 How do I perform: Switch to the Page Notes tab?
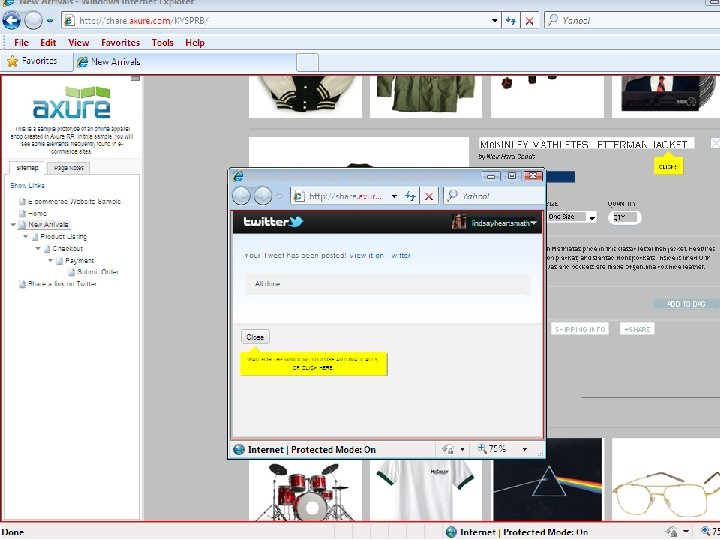pos(68,168)
